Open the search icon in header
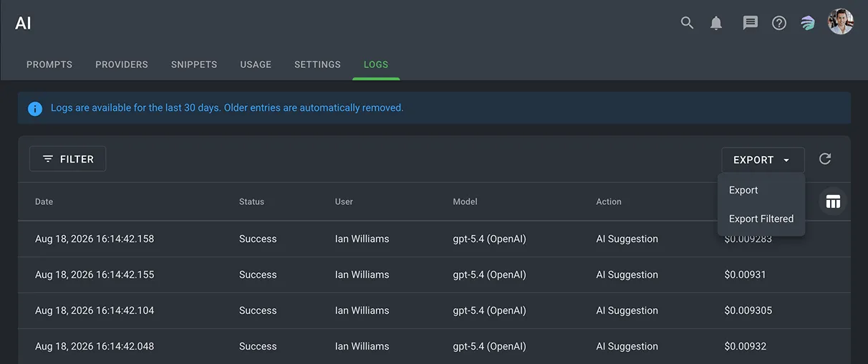868x364 pixels. [687, 23]
